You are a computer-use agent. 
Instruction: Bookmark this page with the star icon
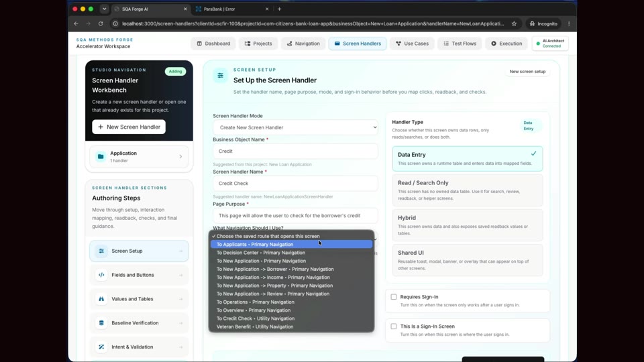pyautogui.click(x=514, y=24)
